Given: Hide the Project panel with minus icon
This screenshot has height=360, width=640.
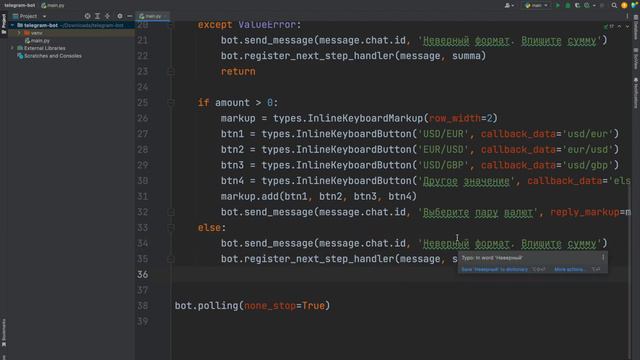Looking at the screenshot, I should pos(129,16).
